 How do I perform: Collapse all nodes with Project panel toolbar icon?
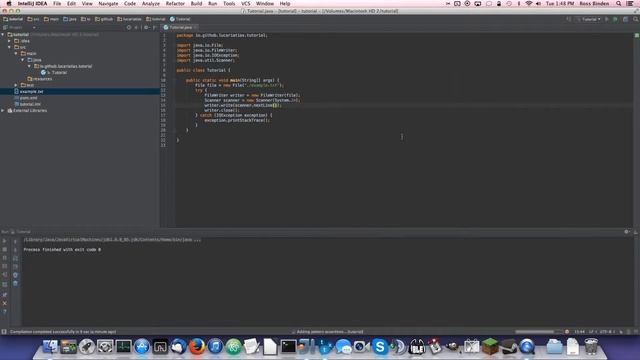point(136,27)
